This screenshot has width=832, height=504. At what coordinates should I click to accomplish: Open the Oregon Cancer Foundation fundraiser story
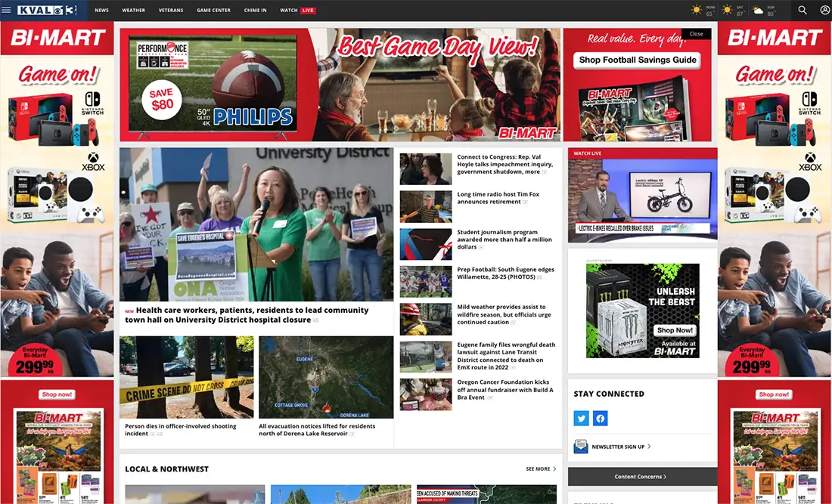(504, 390)
